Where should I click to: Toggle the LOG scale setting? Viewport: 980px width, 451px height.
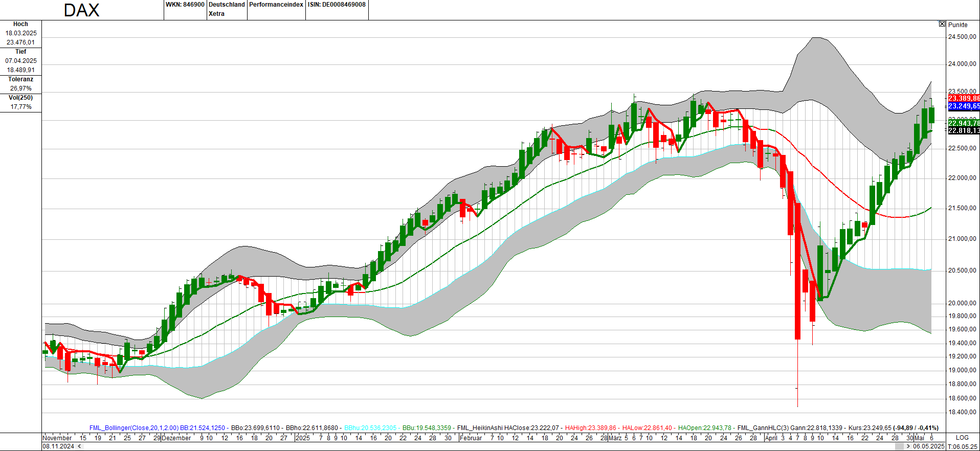tap(962, 438)
